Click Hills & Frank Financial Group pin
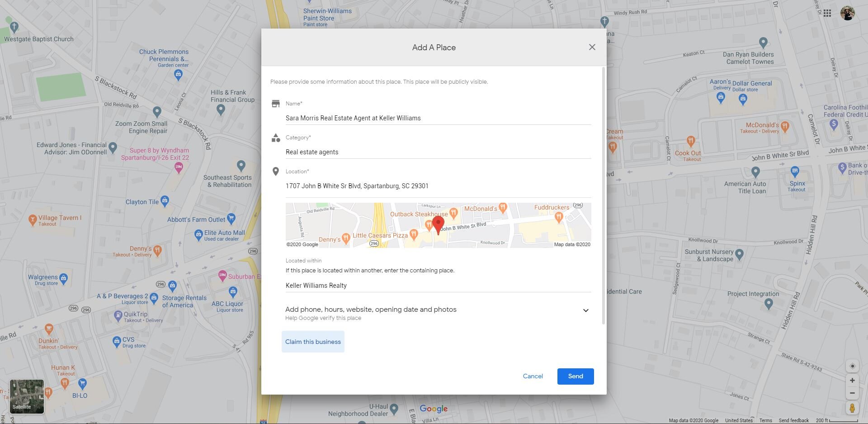The image size is (868, 424). pyautogui.click(x=221, y=109)
